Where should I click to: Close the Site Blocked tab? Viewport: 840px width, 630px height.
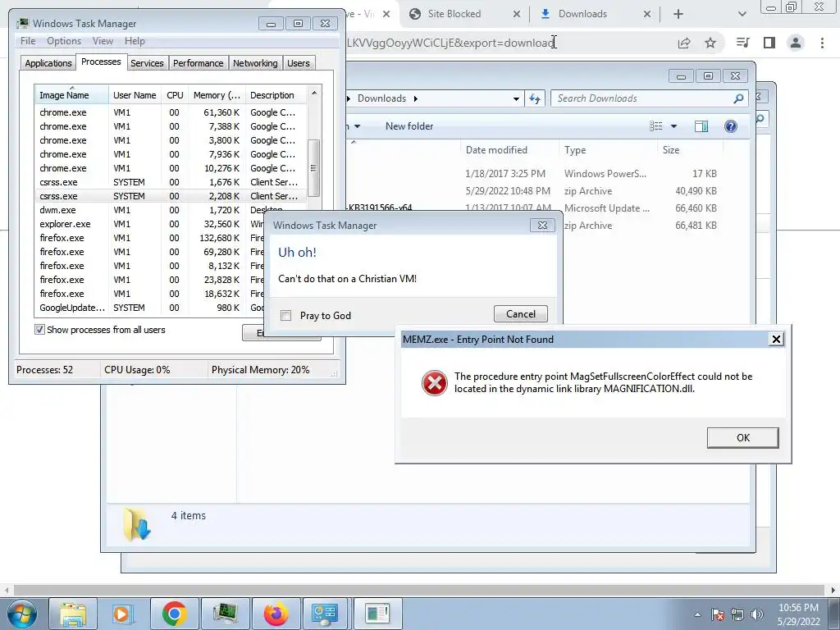(517, 14)
